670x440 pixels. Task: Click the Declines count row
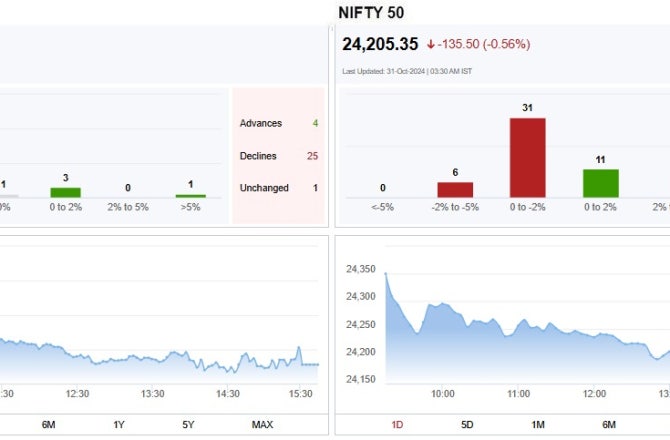tap(279, 156)
